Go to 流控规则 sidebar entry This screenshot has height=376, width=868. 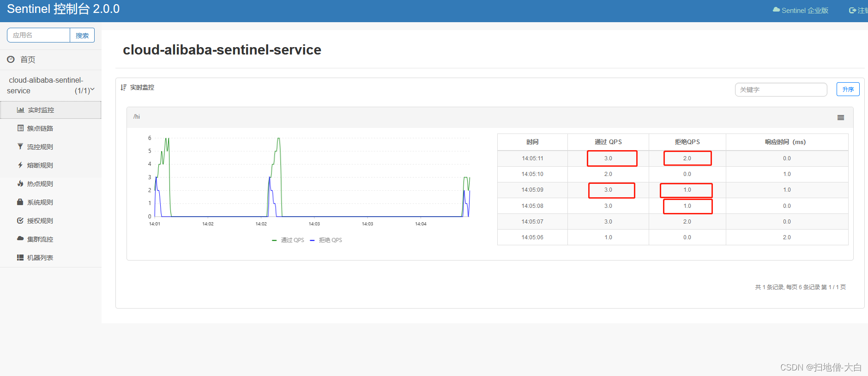(x=51, y=147)
